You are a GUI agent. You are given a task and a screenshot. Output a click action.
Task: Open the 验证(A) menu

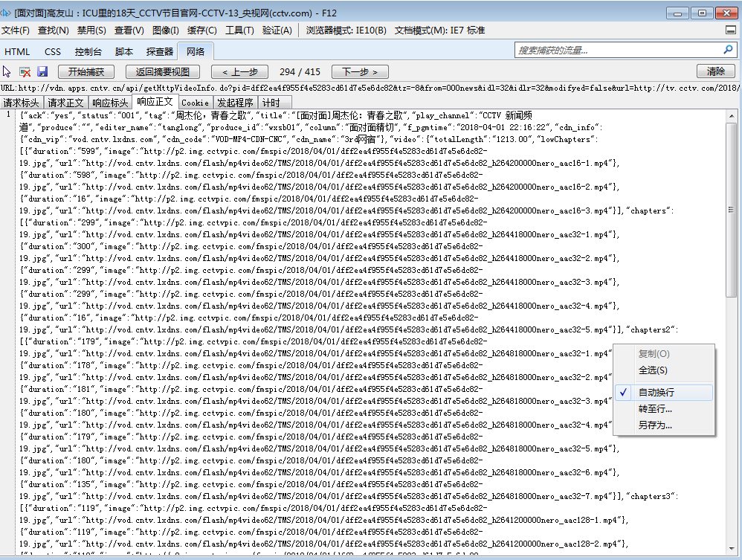(277, 30)
